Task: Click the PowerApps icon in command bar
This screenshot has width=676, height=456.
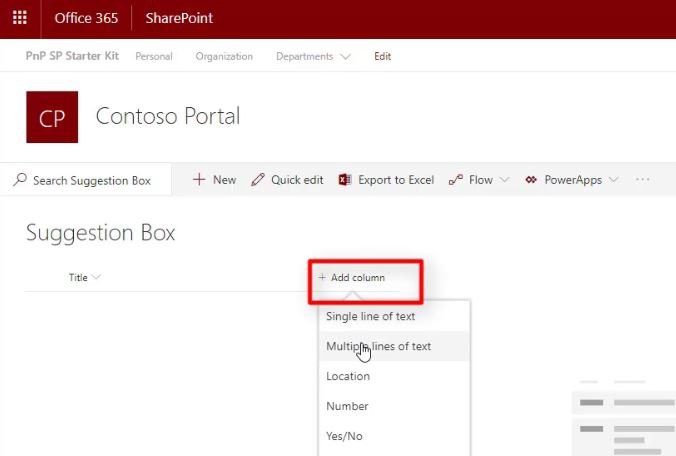Action: tap(531, 179)
